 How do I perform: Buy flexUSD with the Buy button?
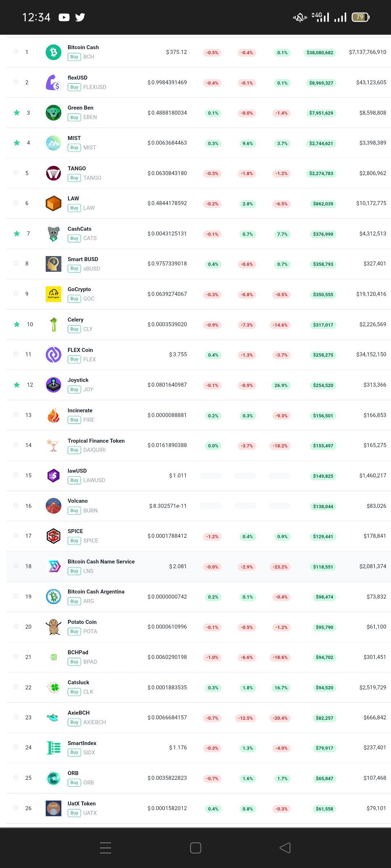[74, 87]
